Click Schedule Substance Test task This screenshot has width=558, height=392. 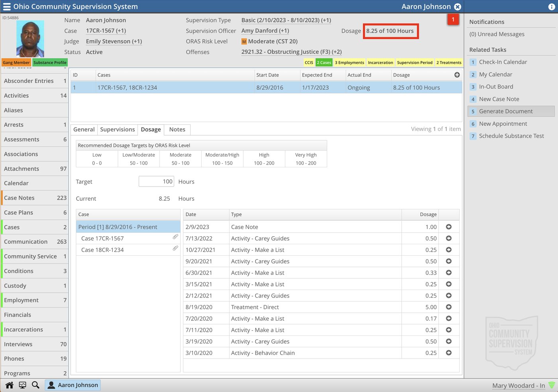click(x=511, y=136)
